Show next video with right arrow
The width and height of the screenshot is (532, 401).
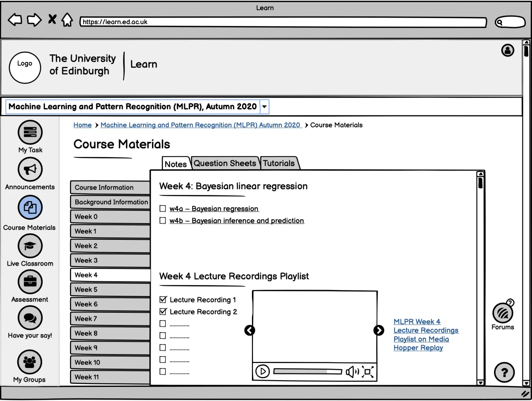(379, 330)
